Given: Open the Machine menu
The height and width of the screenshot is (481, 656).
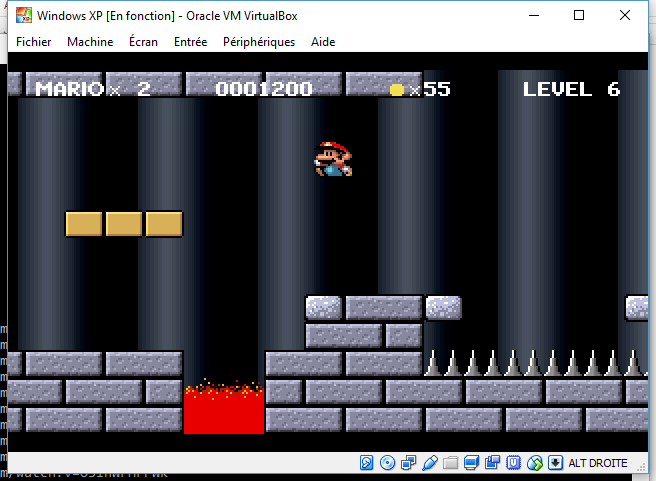Looking at the screenshot, I should point(90,42).
